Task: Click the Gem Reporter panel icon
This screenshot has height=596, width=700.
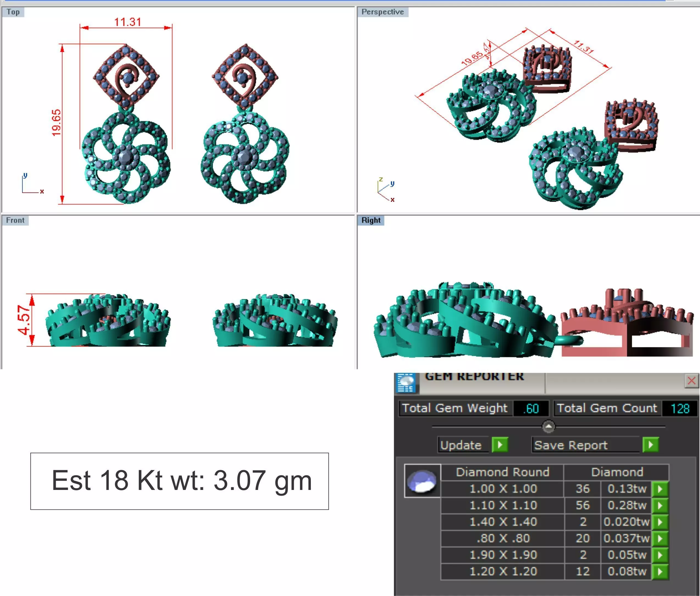Action: coord(406,383)
